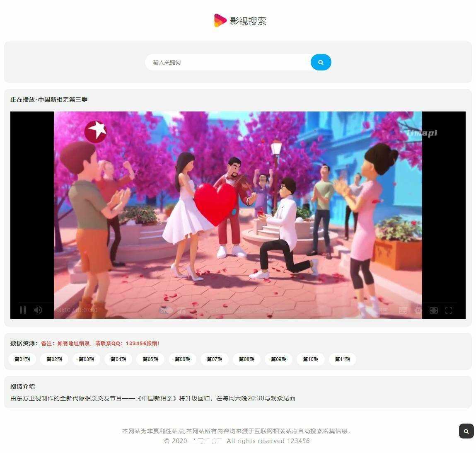This screenshot has width=476, height=453.
Task: Jump to episode 第10期
Action: (x=310, y=359)
